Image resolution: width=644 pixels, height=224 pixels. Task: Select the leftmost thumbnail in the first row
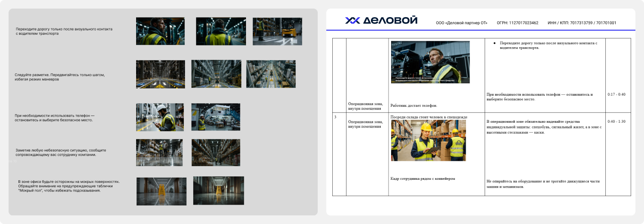(160, 31)
